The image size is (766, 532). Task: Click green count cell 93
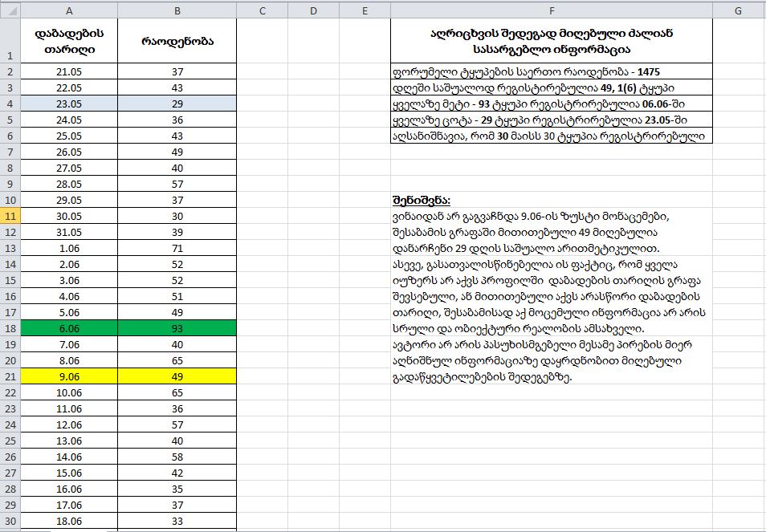[177, 328]
